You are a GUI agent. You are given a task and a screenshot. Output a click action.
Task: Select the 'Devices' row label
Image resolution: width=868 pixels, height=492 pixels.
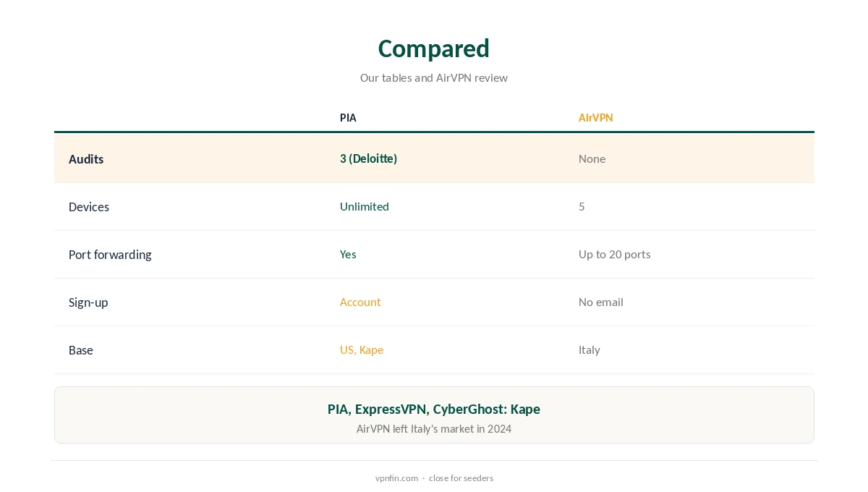pos(89,207)
